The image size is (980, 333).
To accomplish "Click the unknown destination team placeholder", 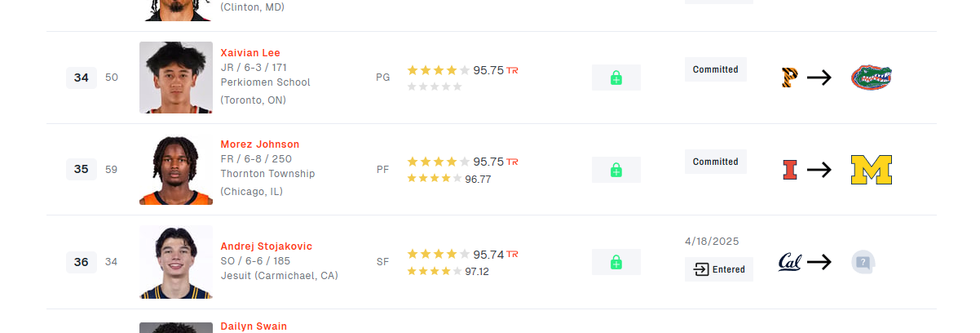I will click(x=863, y=262).
